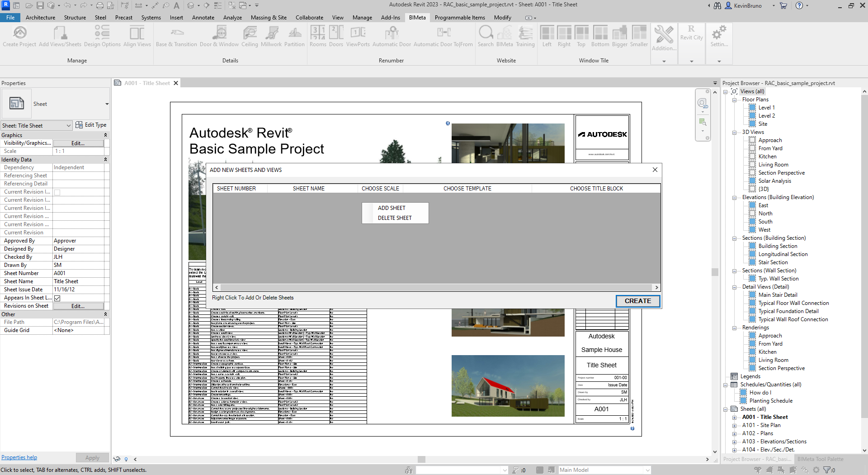Select the Longitudinal Section view
Image resolution: width=868 pixels, height=475 pixels.
pyautogui.click(x=783, y=254)
